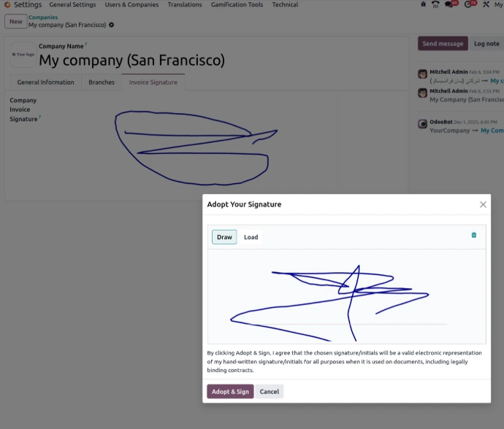Viewport: 504px width, 429px height.
Task: Click the Adopt & Sign button
Action: [x=230, y=392]
